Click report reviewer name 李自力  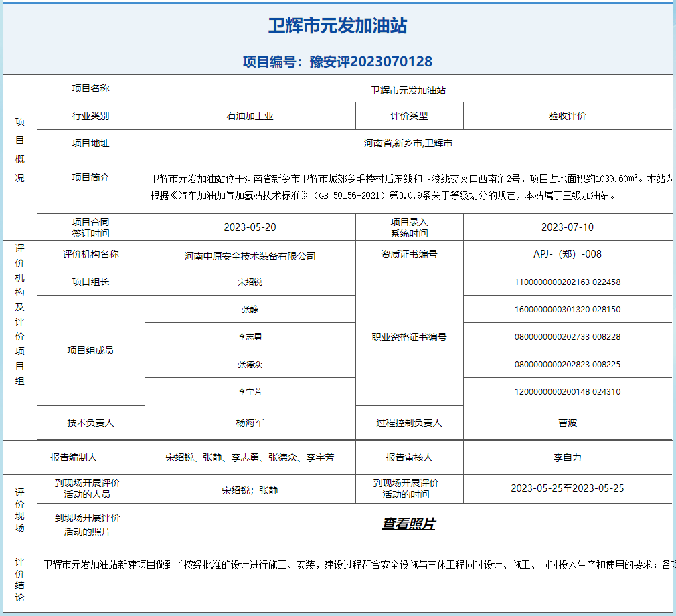(568, 457)
